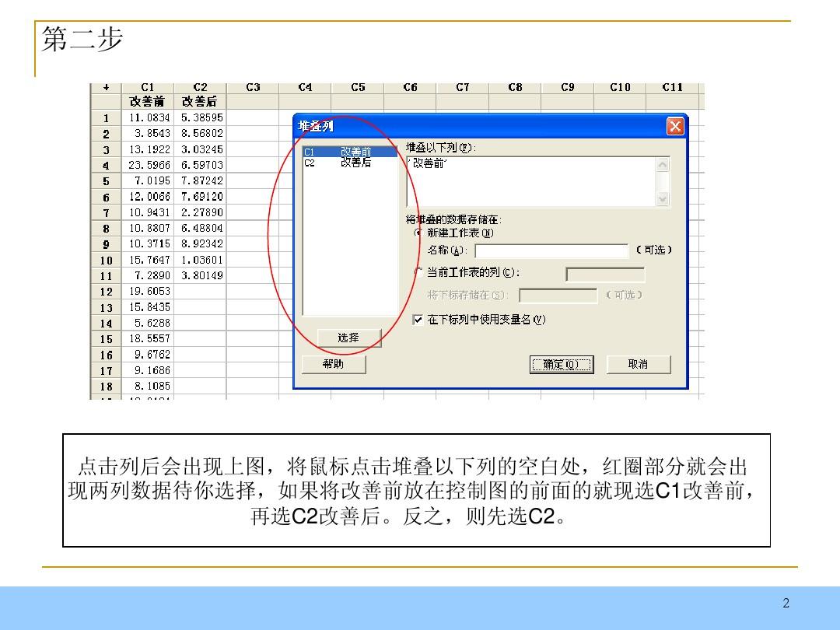Click cell value 23.5966

[148, 165]
